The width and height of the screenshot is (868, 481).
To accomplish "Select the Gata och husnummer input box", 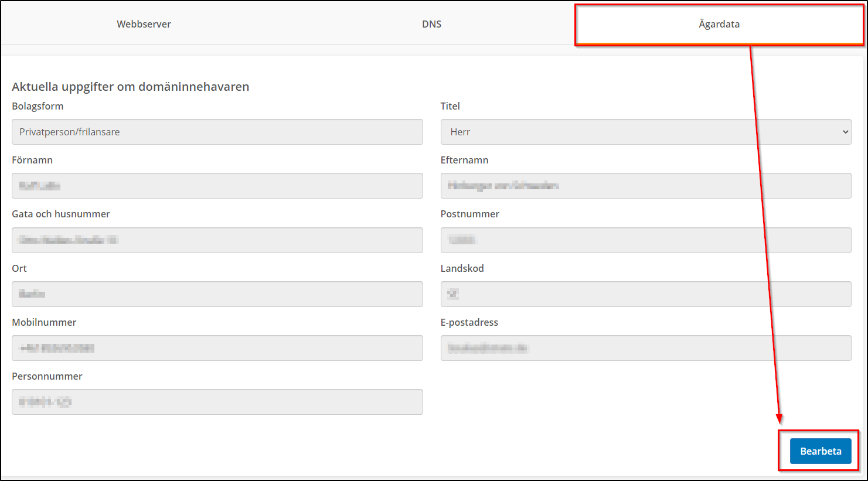I will pyautogui.click(x=217, y=240).
